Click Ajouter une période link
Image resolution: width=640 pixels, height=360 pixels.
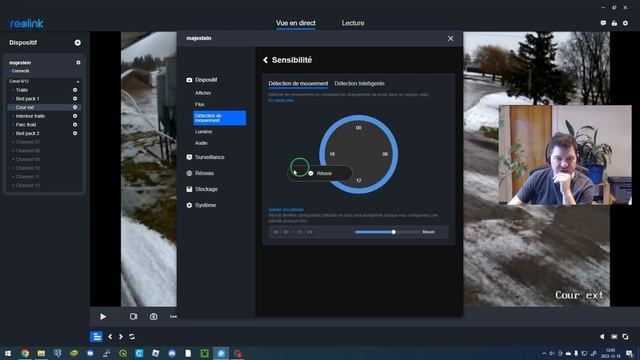286,209
